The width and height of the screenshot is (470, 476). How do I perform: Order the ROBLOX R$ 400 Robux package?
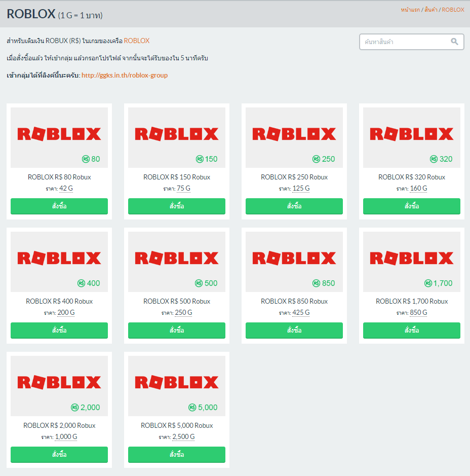point(59,331)
